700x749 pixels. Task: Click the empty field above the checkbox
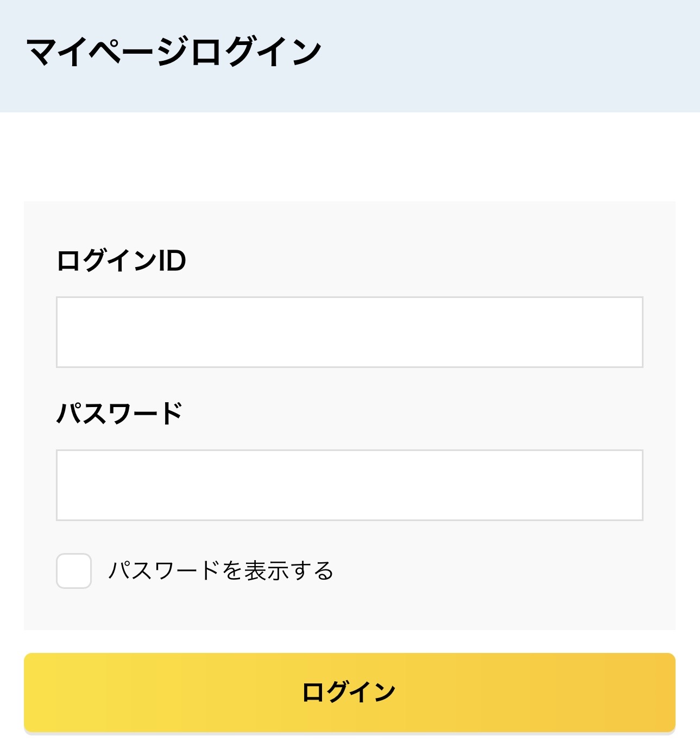click(349, 485)
